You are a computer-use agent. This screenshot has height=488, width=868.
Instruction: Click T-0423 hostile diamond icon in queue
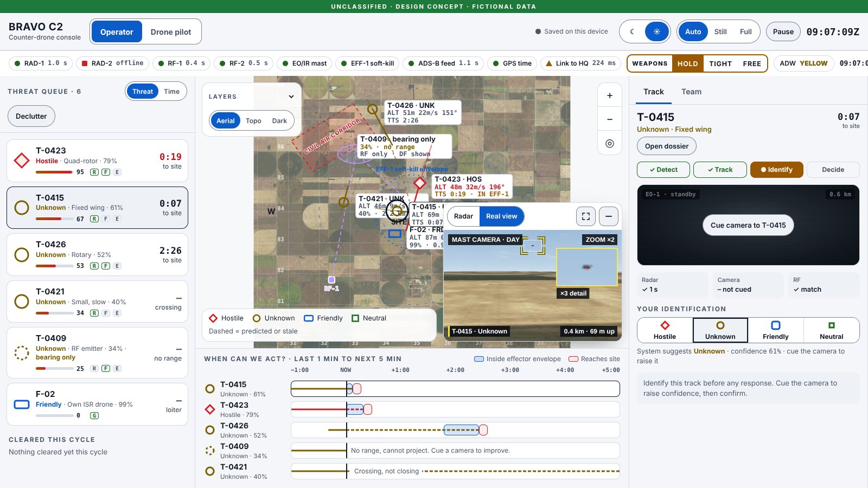(x=22, y=160)
